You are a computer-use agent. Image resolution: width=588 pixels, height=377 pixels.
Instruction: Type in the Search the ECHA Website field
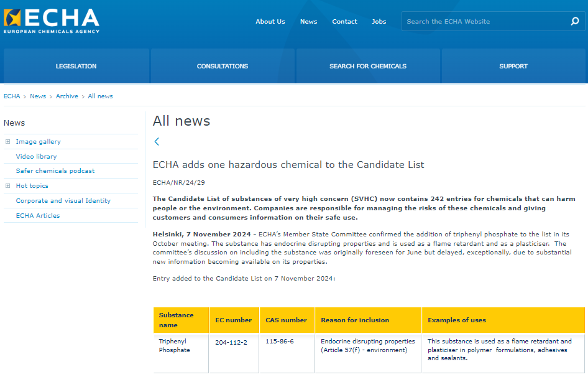click(485, 21)
